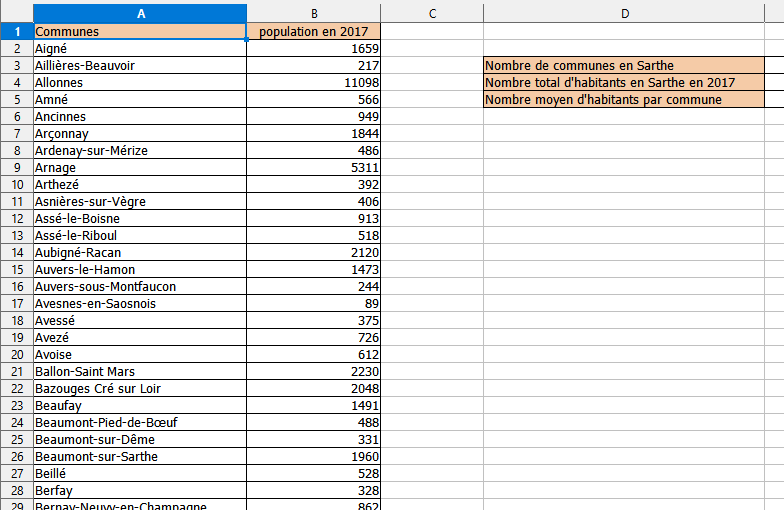Select column A header

tap(140, 13)
